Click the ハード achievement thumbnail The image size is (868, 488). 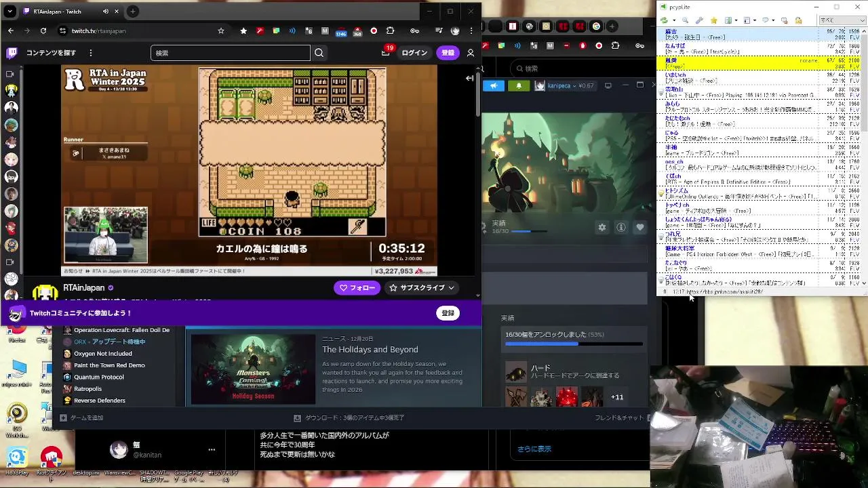tap(516, 371)
